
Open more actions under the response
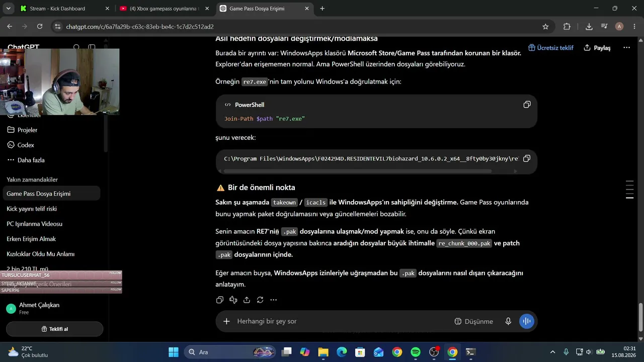pyautogui.click(x=273, y=300)
